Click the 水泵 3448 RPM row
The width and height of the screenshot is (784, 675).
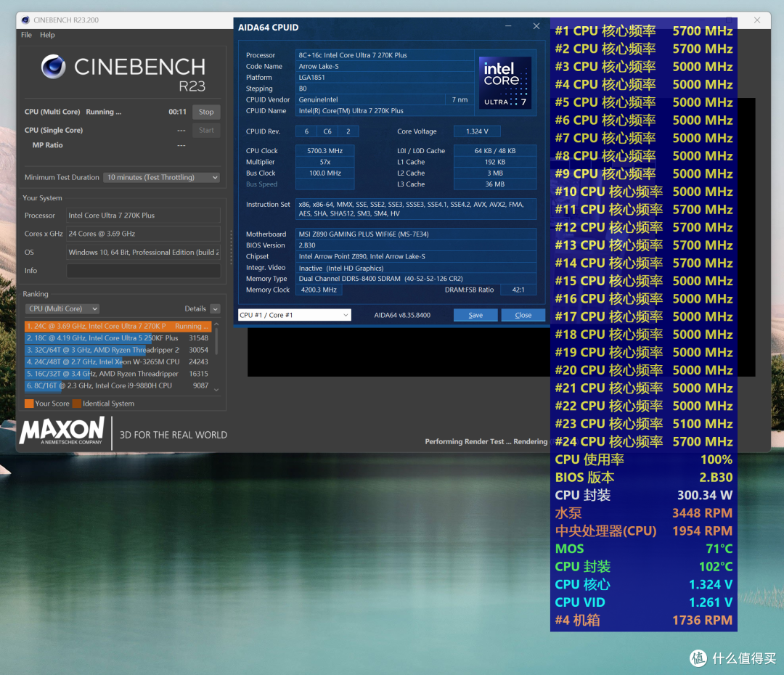coord(643,513)
